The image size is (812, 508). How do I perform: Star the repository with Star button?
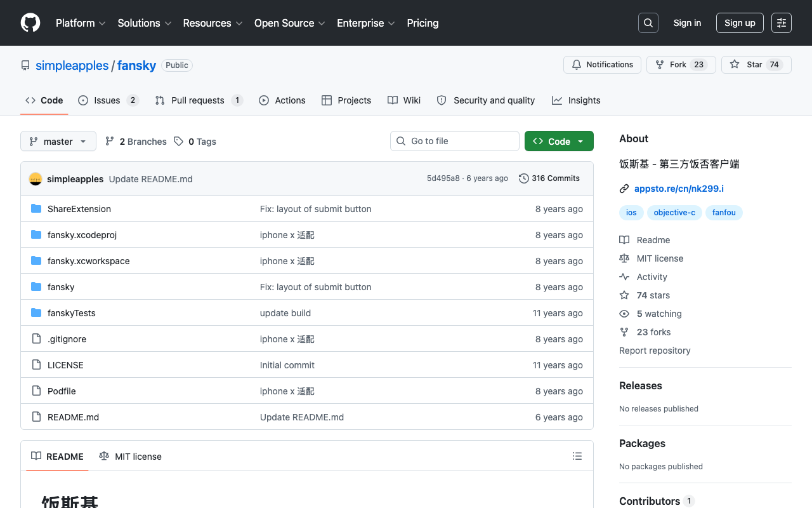756,65
